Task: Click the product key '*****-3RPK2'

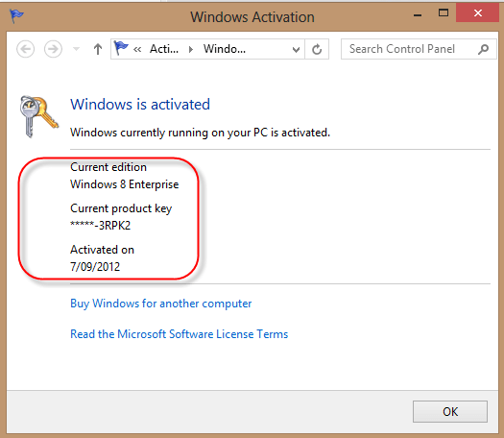Action: tap(100, 226)
